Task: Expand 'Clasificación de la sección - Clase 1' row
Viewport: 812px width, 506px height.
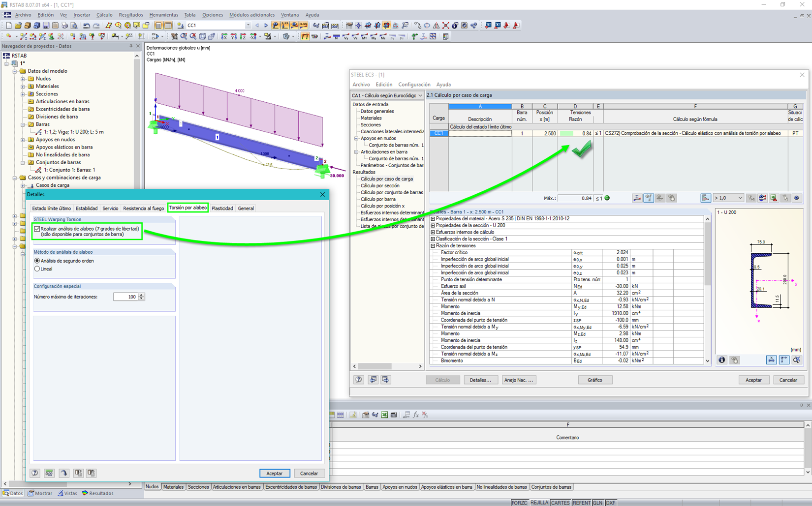Action: [x=433, y=239]
